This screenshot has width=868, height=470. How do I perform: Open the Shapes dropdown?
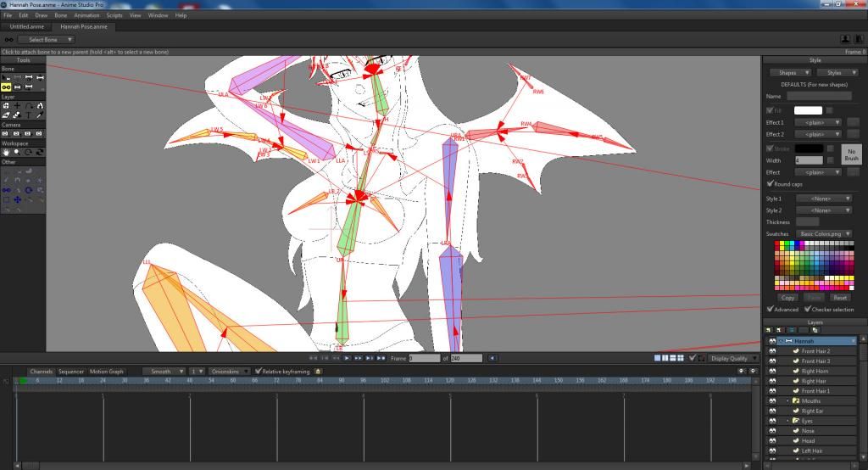coord(791,73)
